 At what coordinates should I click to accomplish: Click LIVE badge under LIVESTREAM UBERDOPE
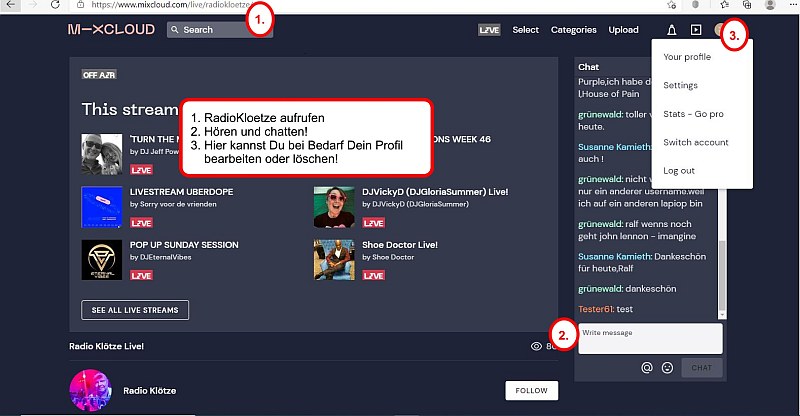click(x=141, y=223)
